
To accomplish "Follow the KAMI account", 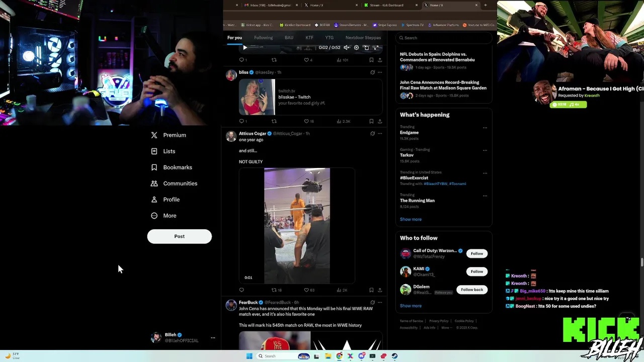I will coord(477,271).
